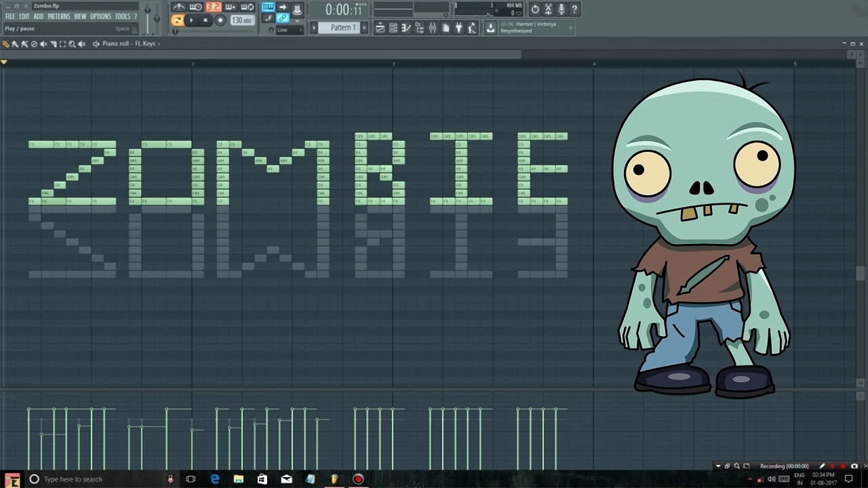Open the FILE menu
The image size is (868, 488).
10,16
